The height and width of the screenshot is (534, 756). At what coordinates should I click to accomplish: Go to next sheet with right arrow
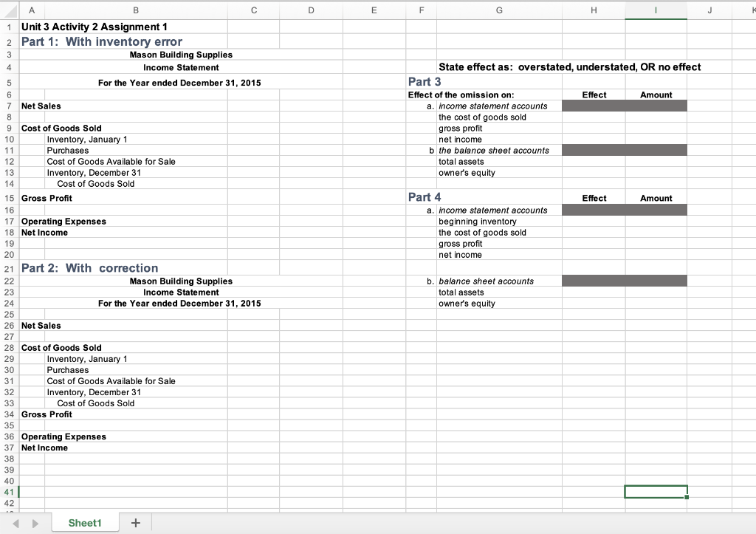[35, 524]
